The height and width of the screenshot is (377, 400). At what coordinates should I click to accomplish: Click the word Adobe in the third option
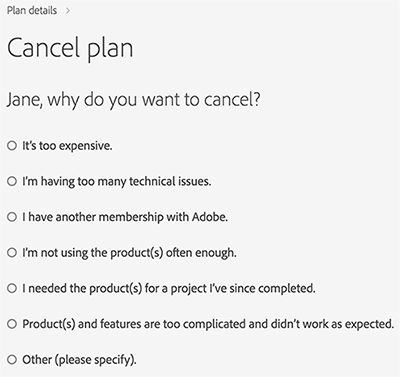pos(210,217)
